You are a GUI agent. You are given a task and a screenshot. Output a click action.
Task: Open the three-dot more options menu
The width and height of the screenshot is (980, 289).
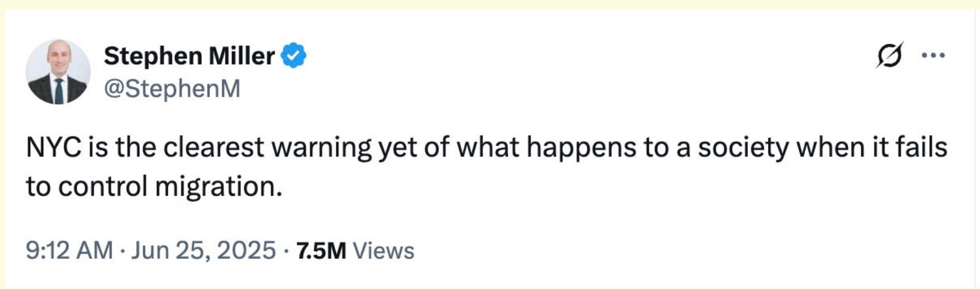933,55
